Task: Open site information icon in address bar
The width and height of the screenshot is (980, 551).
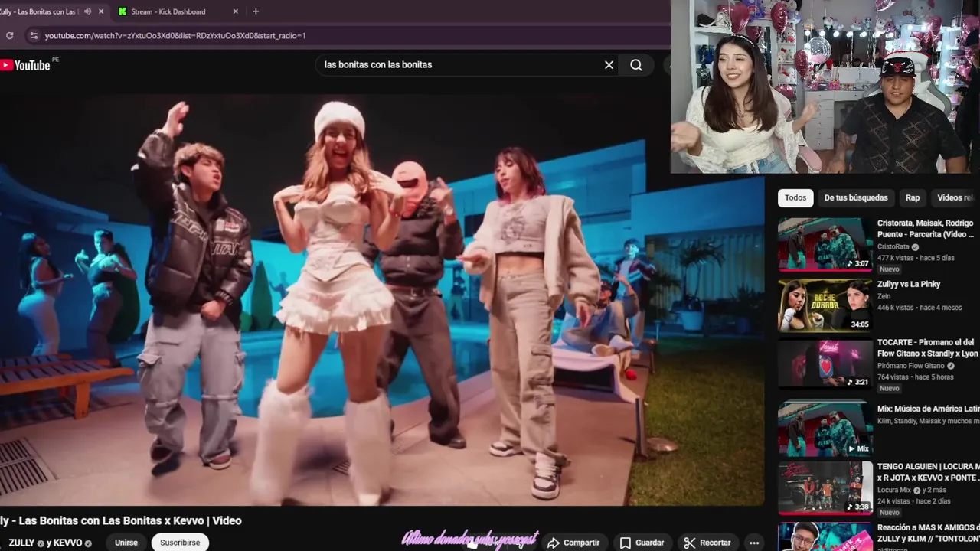Action: pos(33,35)
